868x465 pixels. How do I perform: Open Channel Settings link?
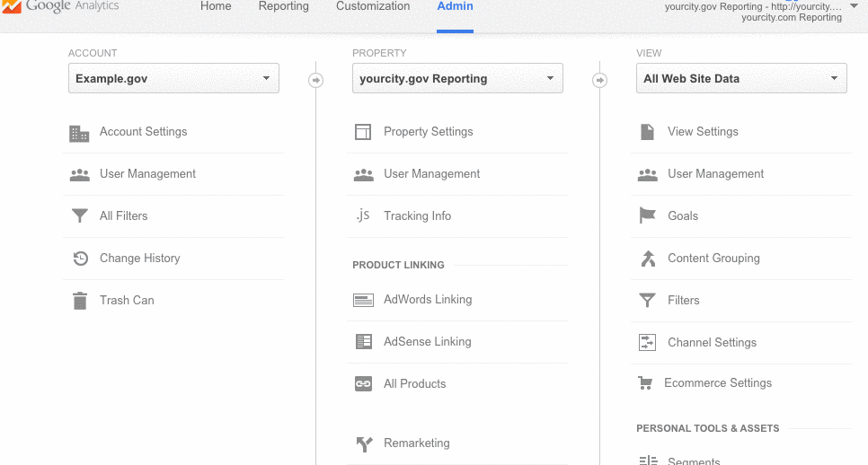click(x=712, y=342)
